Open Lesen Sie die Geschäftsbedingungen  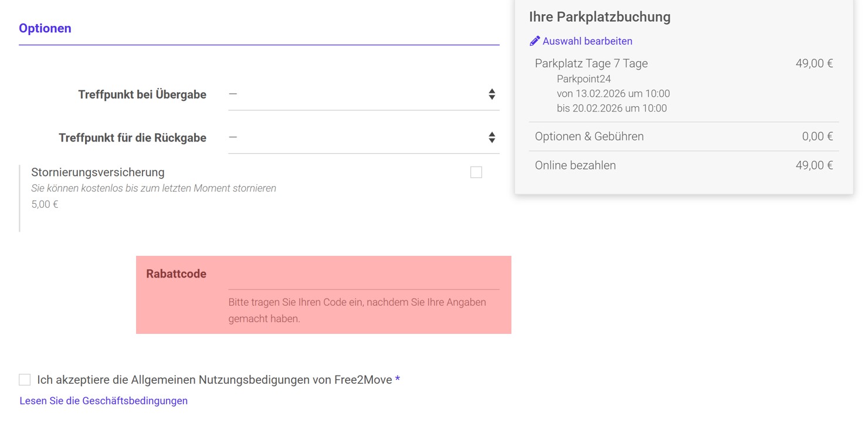pos(104,400)
